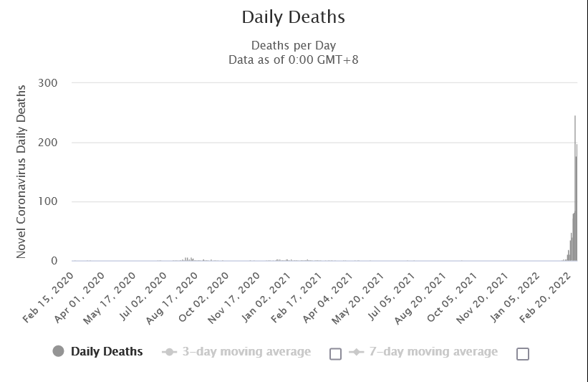Click the Daily Deaths legend circle icon
588x382 pixels.
point(59,351)
